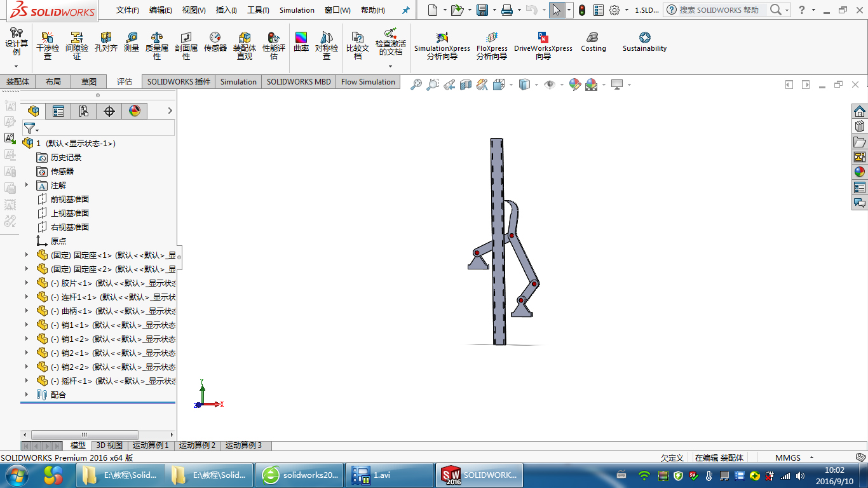Screen dimensions: 868x488
Task: Select the 曲率 curvature tool
Action: (x=301, y=43)
